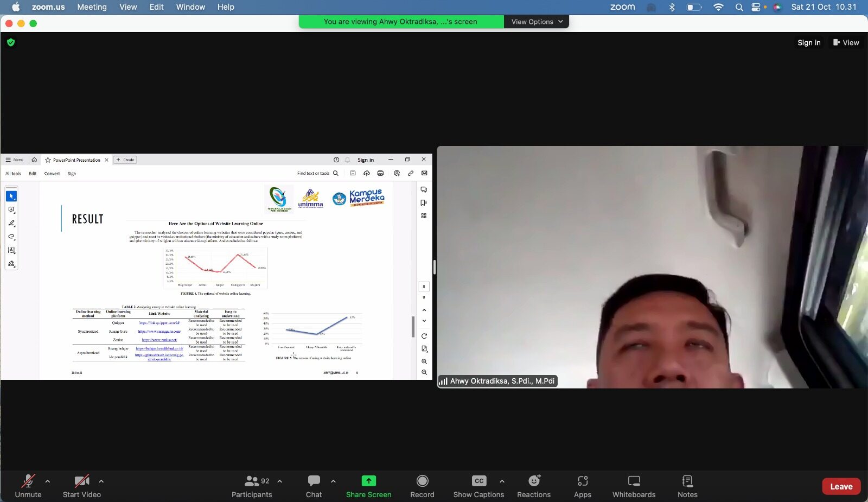Open the Chat panel

[x=314, y=486]
